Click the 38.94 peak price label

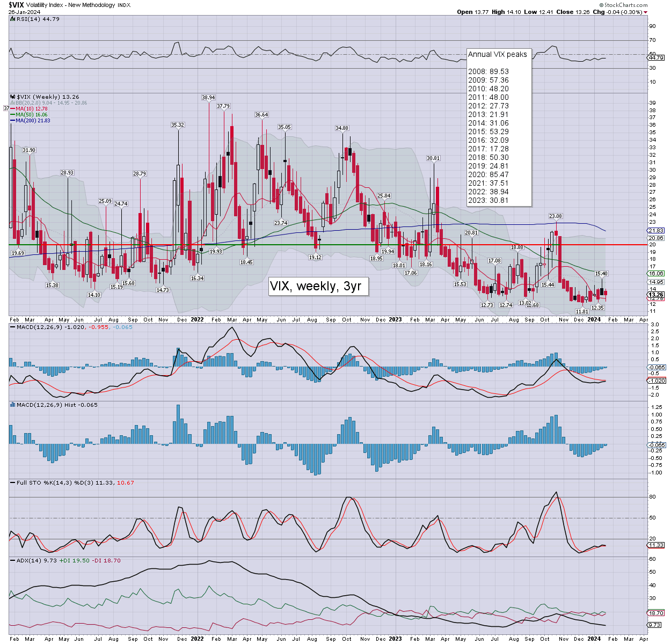[x=208, y=98]
